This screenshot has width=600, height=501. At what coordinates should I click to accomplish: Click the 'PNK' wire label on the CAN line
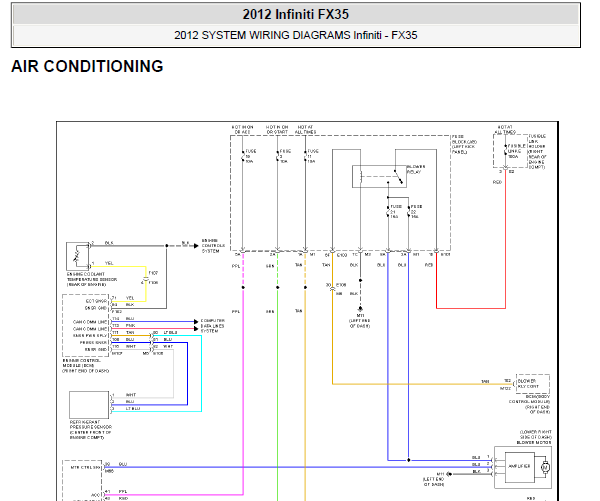130,325
